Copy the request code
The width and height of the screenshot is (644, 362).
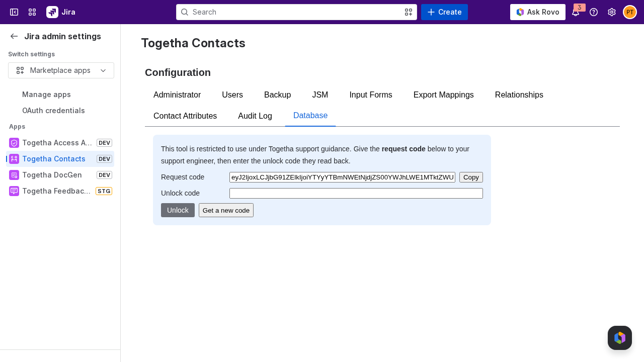(x=471, y=177)
